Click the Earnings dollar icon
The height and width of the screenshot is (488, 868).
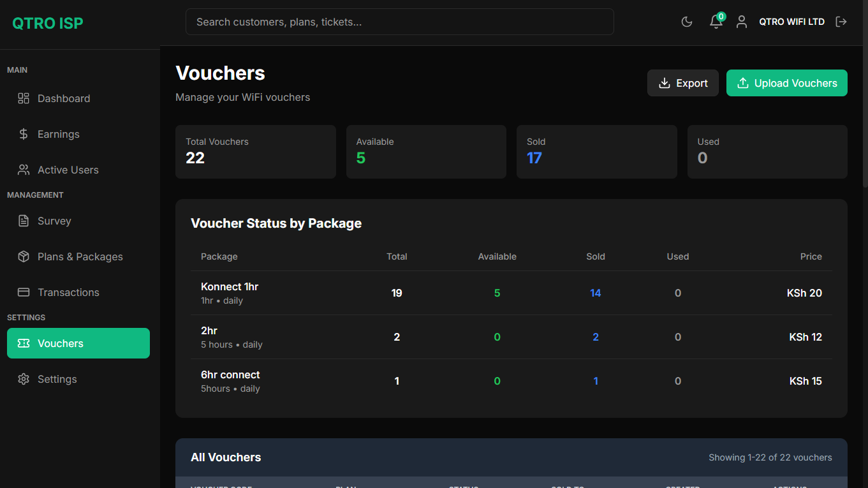(24, 134)
